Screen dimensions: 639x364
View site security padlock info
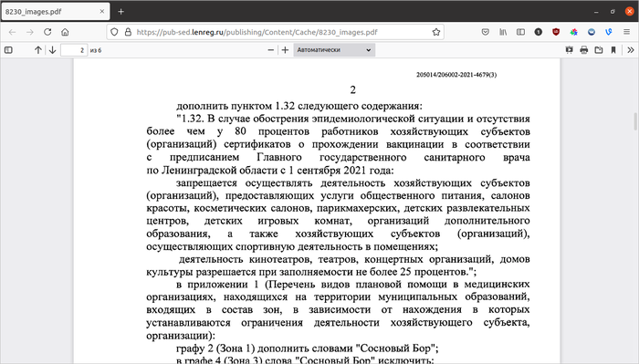[x=128, y=32]
